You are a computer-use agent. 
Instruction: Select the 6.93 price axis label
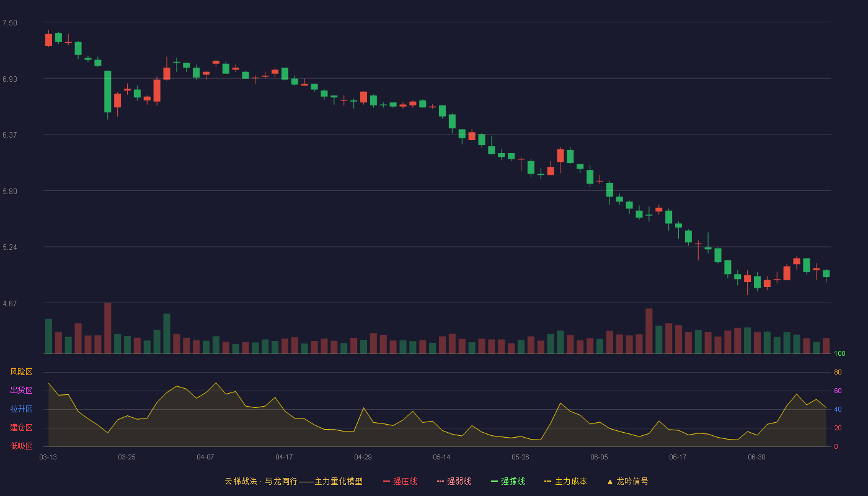point(10,79)
